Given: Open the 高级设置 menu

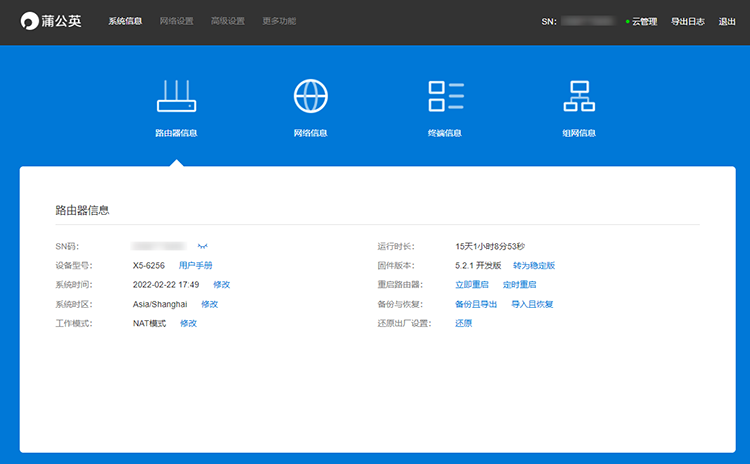Looking at the screenshot, I should (227, 21).
